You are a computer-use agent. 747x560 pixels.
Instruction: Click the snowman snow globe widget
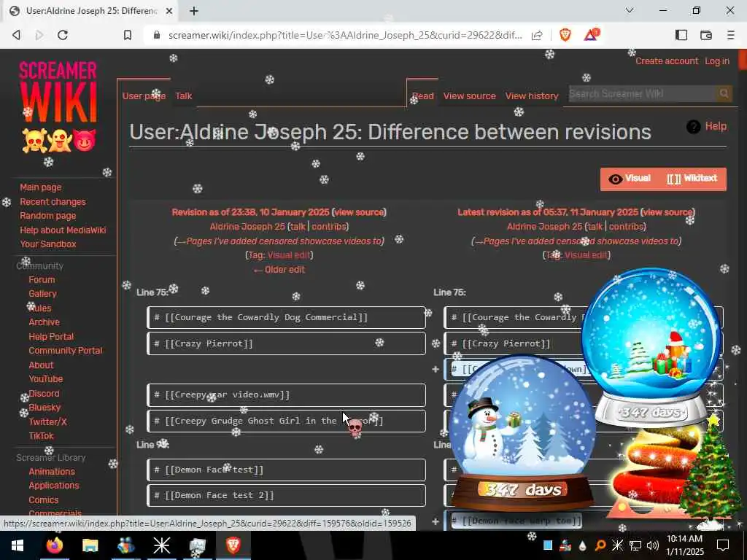522,433
